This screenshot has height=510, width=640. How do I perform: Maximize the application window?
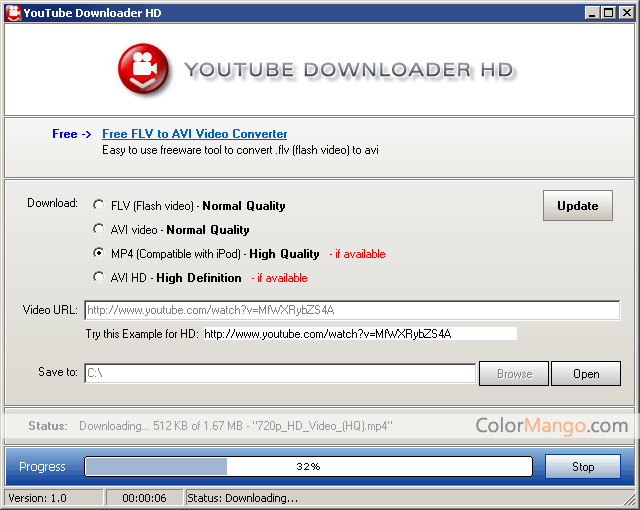609,13
